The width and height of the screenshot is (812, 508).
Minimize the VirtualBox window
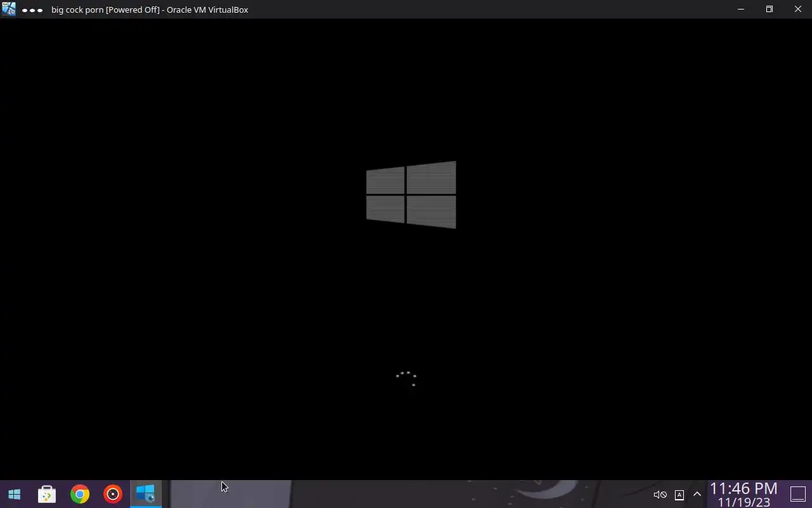(x=741, y=10)
